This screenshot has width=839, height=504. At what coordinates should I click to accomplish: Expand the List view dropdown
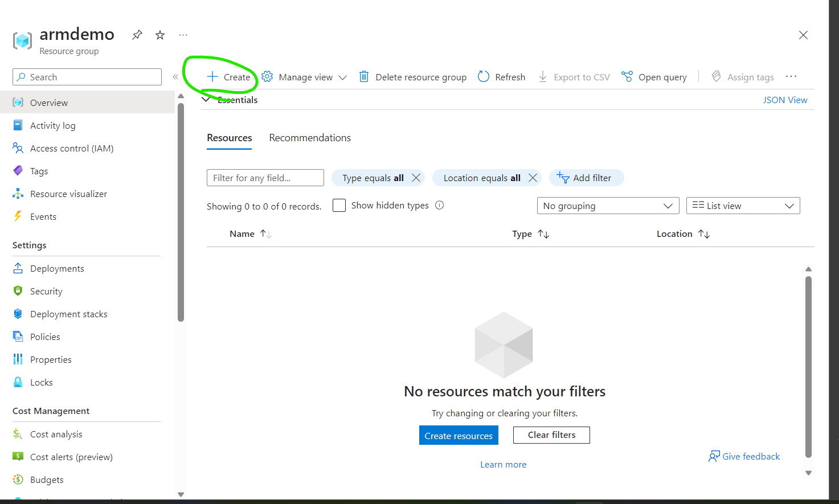tap(743, 206)
